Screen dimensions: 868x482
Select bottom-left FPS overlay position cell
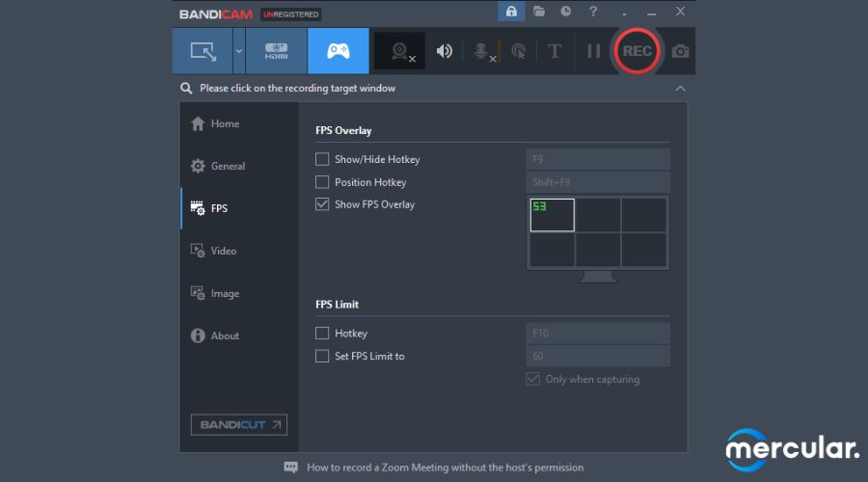pyautogui.click(x=552, y=250)
